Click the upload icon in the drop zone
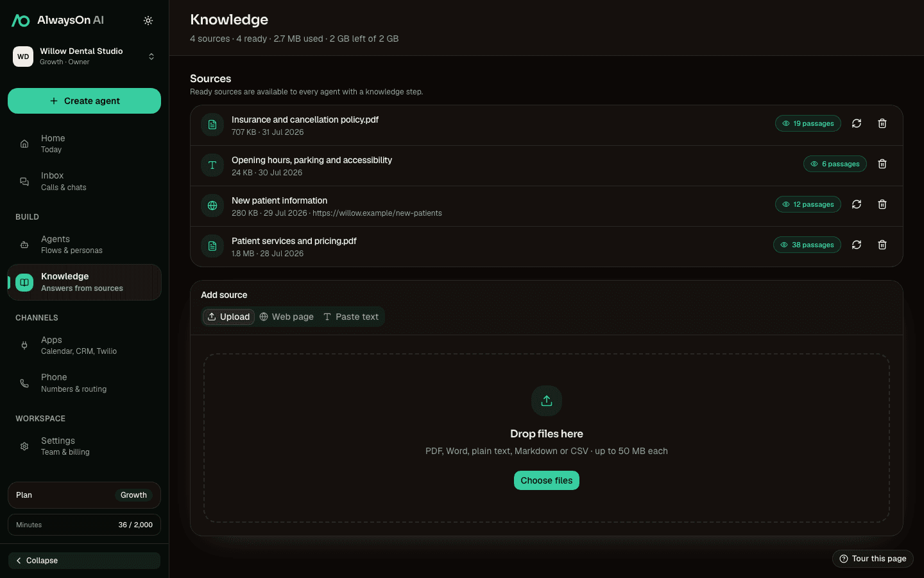Screen dimensions: 924x578 547,401
